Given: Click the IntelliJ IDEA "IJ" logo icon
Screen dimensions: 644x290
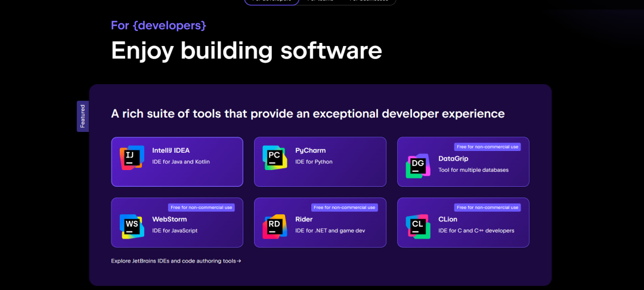Looking at the screenshot, I should (131, 158).
